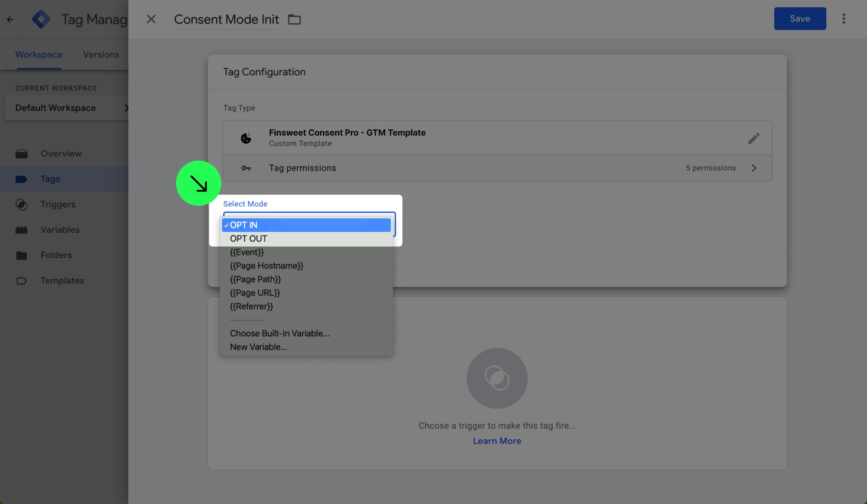867x504 pixels.
Task: Expand Tag permissions chevron arrow
Action: [754, 168]
